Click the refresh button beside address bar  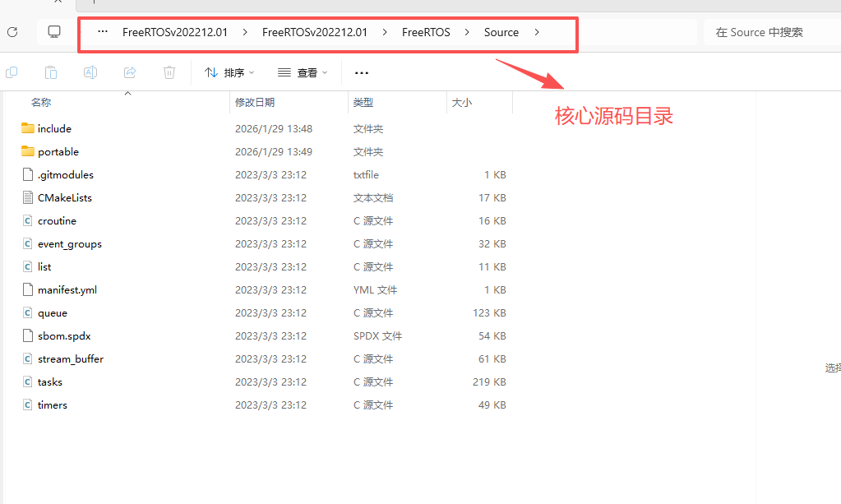click(12, 32)
